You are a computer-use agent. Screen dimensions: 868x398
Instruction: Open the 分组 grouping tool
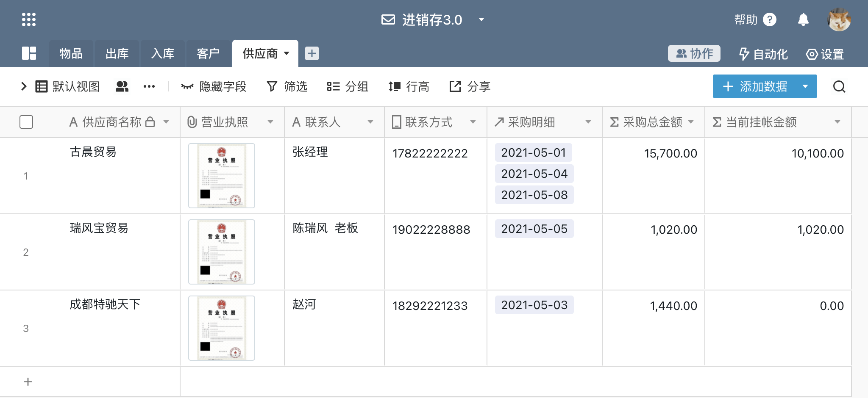click(x=348, y=87)
